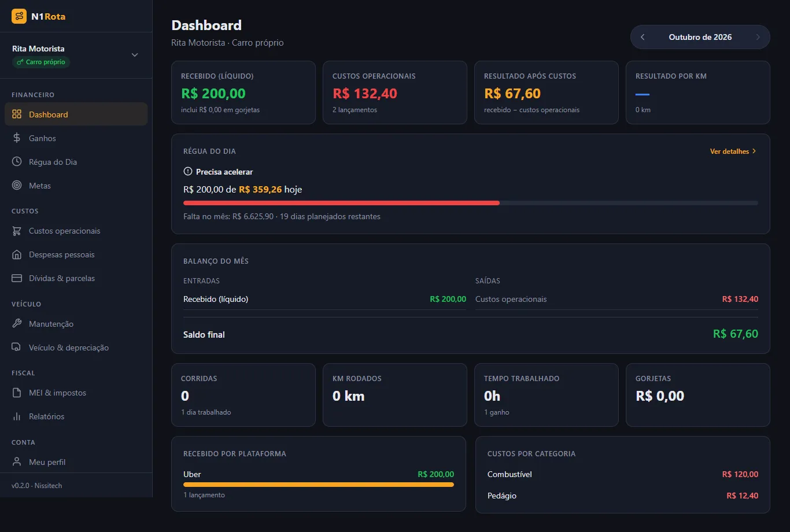Image resolution: width=790 pixels, height=532 pixels.
Task: Navigate to Veículo & depreciação page
Action: pyautogui.click(x=76, y=348)
